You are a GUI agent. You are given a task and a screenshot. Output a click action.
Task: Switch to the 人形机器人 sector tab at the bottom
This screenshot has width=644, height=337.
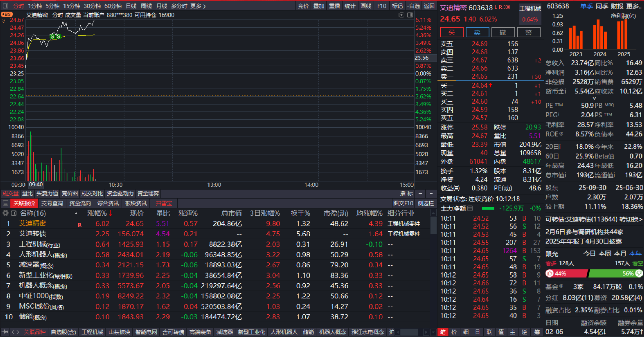pyautogui.click(x=284, y=332)
